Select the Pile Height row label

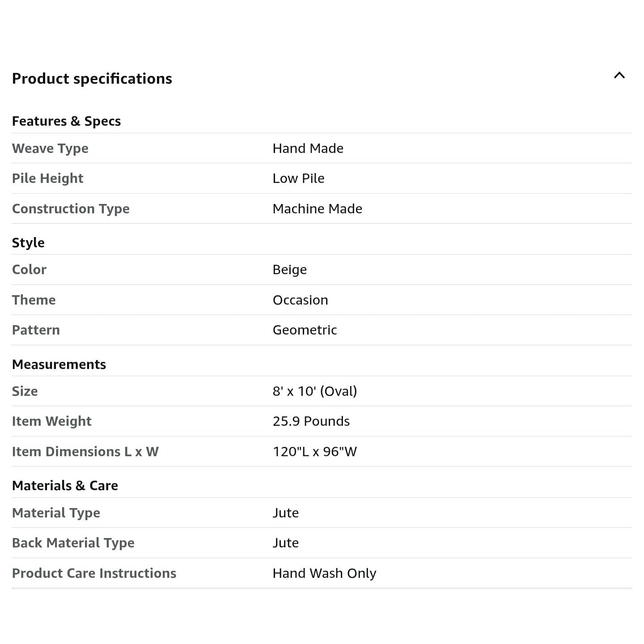(47, 178)
